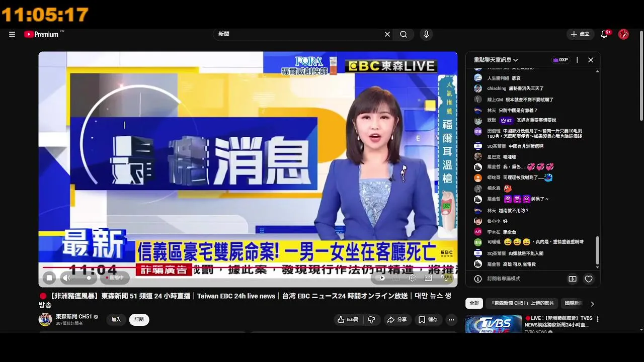Open the 東森新聞 CH51 channel avatar
Viewport: 644px width, 362px height.
coord(45,319)
